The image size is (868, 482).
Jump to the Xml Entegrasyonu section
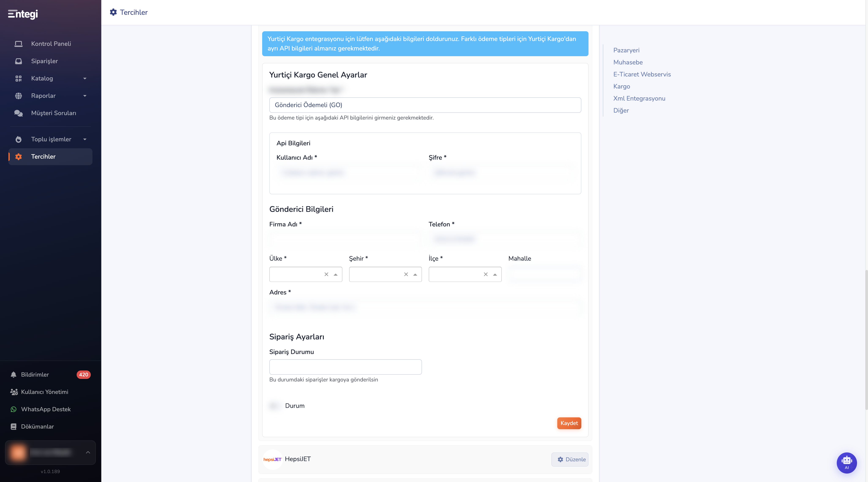pos(639,98)
